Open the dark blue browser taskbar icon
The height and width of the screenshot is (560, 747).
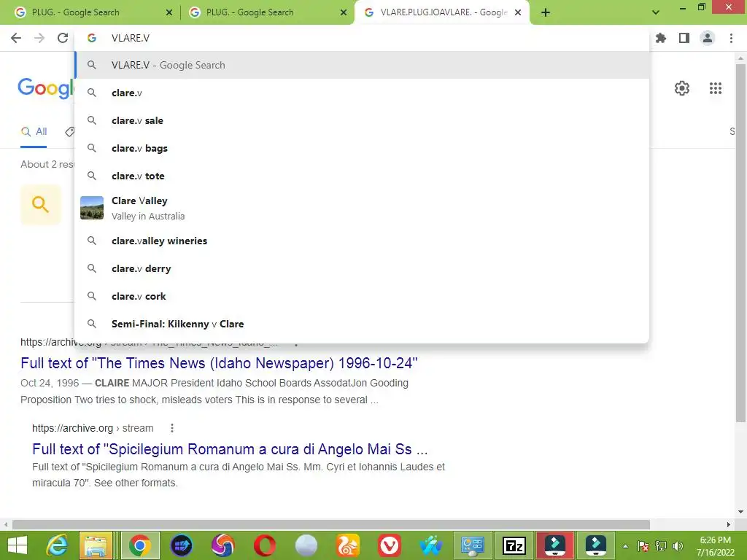[182, 545]
